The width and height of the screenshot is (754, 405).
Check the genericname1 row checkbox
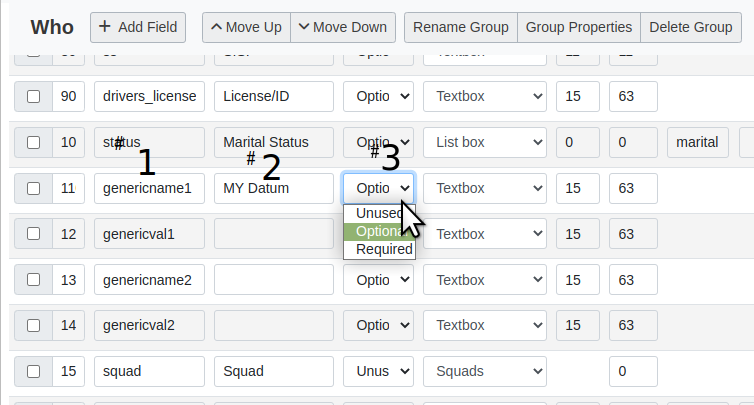click(33, 188)
